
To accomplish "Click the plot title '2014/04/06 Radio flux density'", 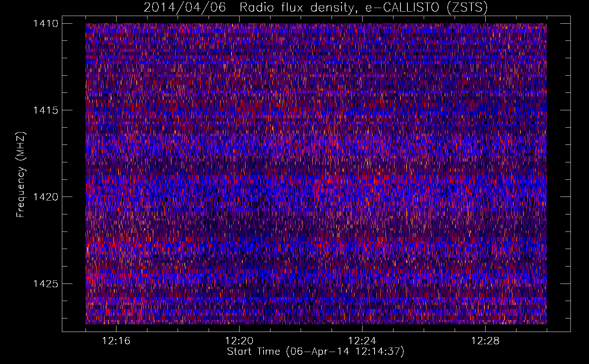I will [316, 8].
